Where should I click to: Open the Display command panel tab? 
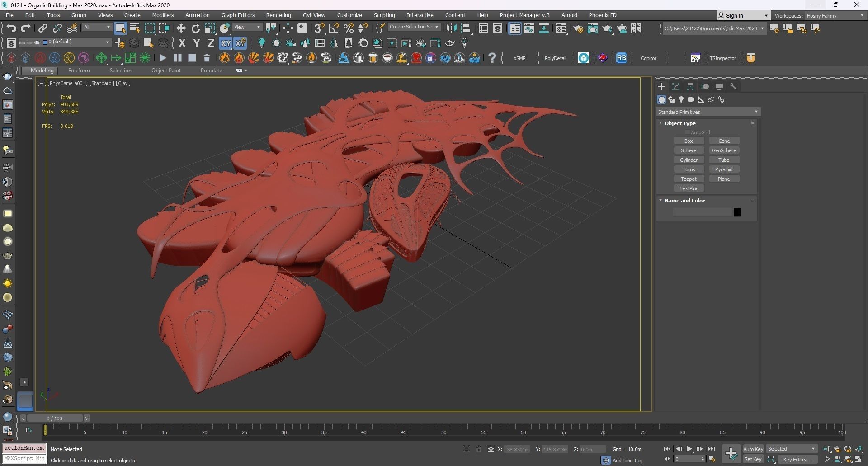719,86
